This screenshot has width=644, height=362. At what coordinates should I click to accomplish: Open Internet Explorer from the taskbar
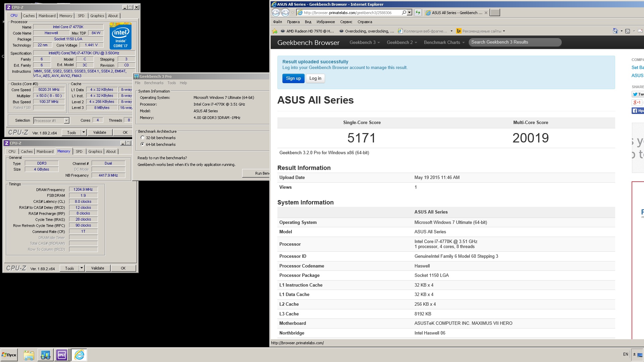79,355
